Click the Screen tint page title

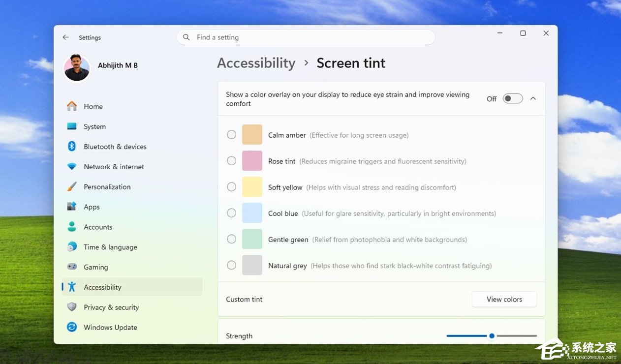pos(351,63)
